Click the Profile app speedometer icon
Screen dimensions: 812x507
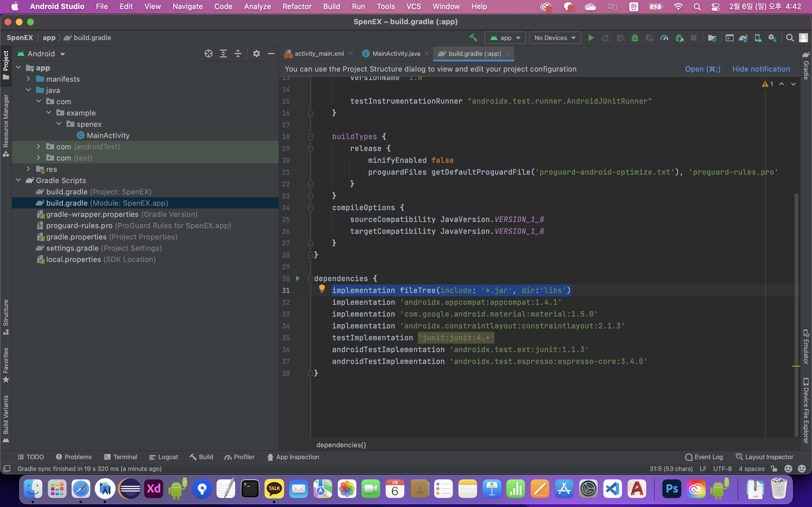664,38
